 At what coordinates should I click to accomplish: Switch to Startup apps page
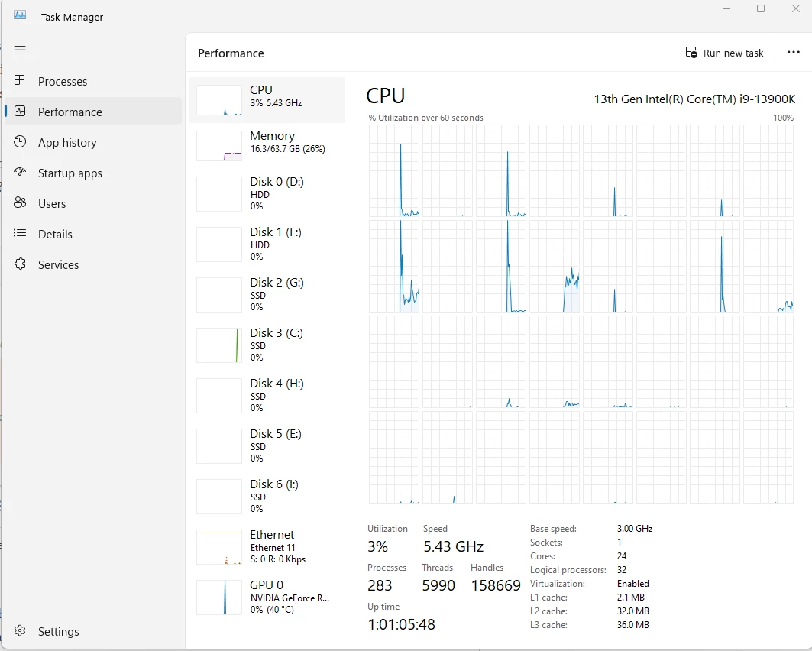93,173
